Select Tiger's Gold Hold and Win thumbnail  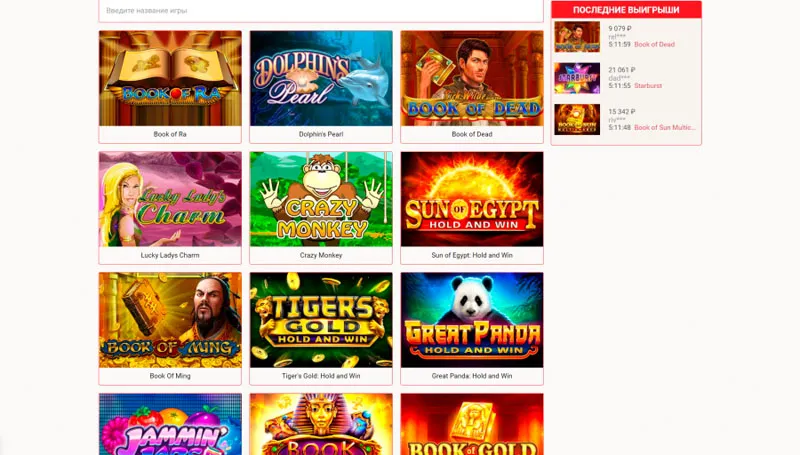coord(321,320)
